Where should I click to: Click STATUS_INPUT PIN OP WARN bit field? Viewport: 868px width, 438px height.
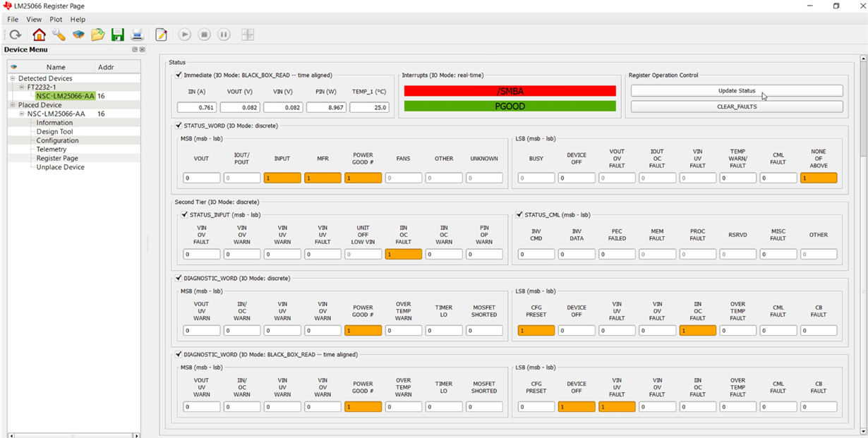(484, 254)
